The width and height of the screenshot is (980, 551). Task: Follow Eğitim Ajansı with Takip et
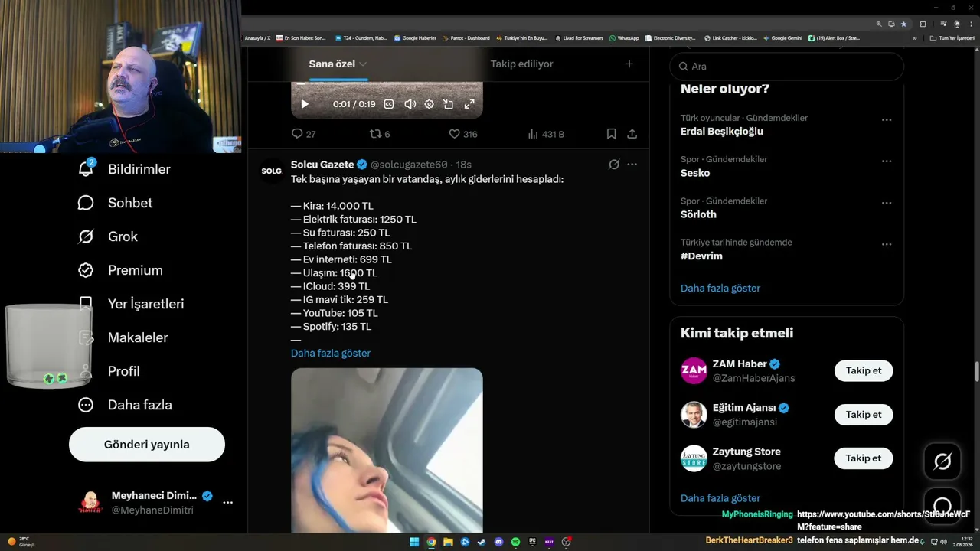click(864, 415)
